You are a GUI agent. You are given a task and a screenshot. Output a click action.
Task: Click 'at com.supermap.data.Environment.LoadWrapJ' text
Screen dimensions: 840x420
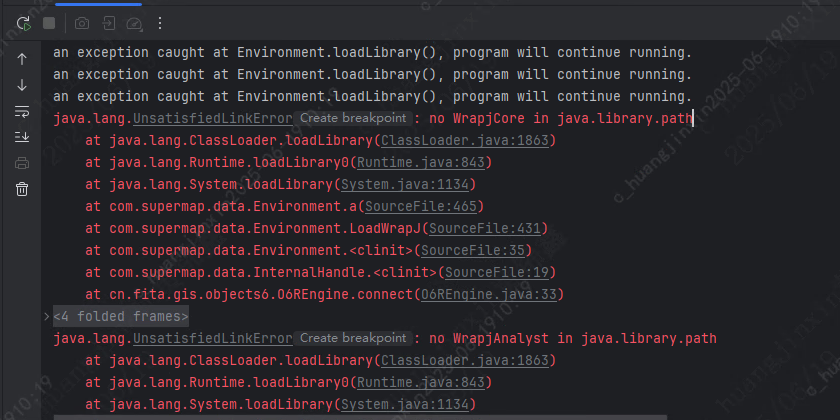253,228
